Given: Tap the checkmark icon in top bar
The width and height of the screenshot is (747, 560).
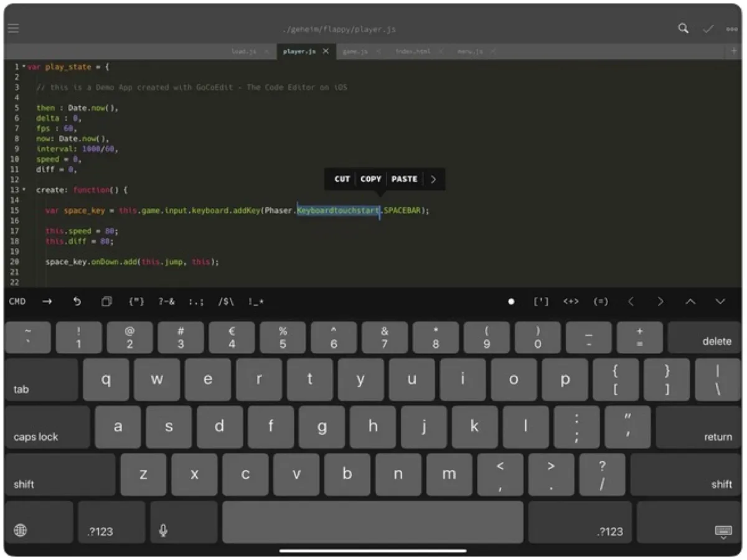Looking at the screenshot, I should coord(708,29).
